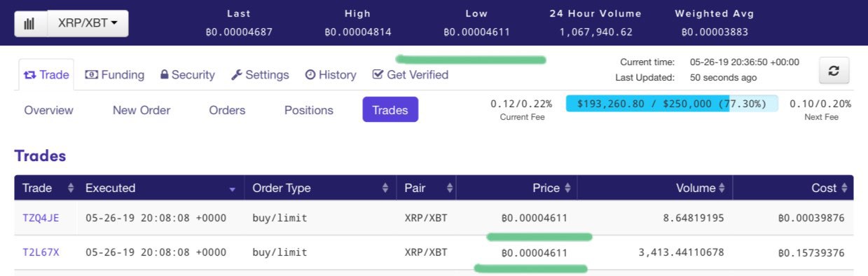Image resolution: width=868 pixels, height=276 pixels.
Task: Go to the Funding tab
Action: (x=114, y=75)
